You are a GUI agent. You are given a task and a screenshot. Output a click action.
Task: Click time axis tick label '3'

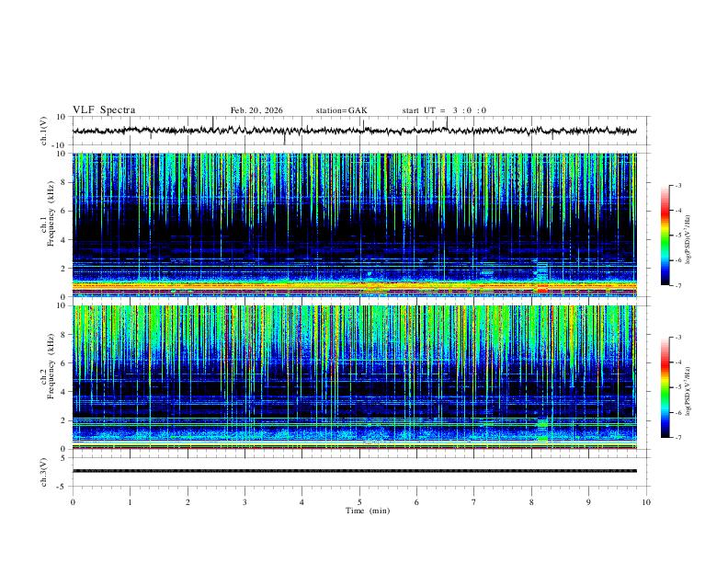point(245,502)
